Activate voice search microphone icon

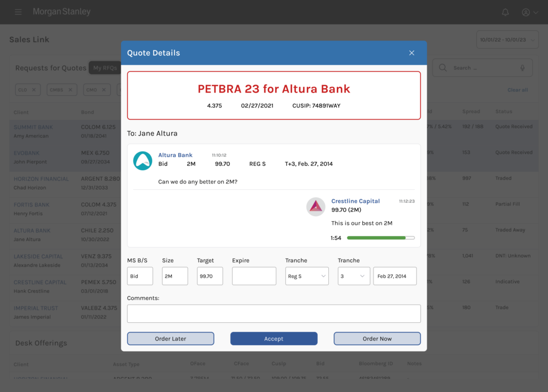[522, 68]
